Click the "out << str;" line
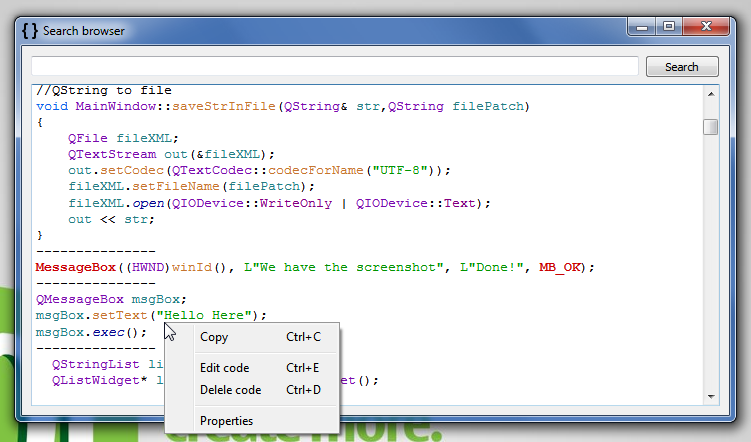Image resolution: width=751 pixels, height=442 pixels. pos(111,219)
